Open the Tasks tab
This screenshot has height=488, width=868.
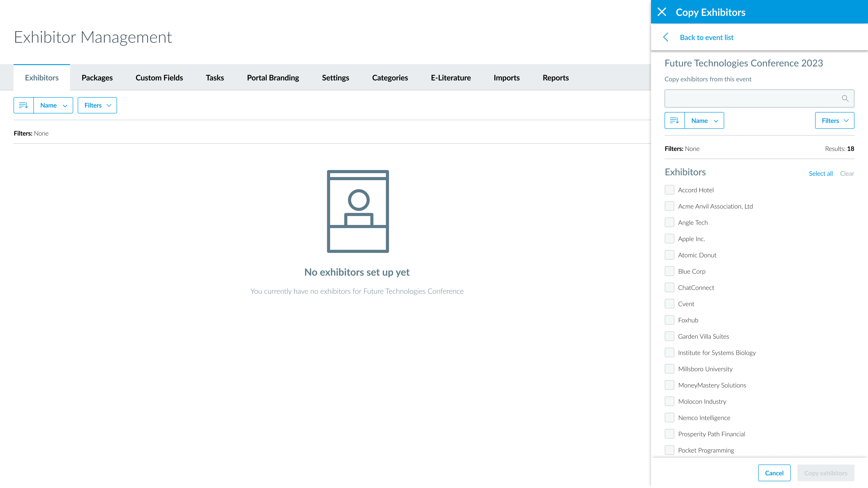(x=215, y=77)
